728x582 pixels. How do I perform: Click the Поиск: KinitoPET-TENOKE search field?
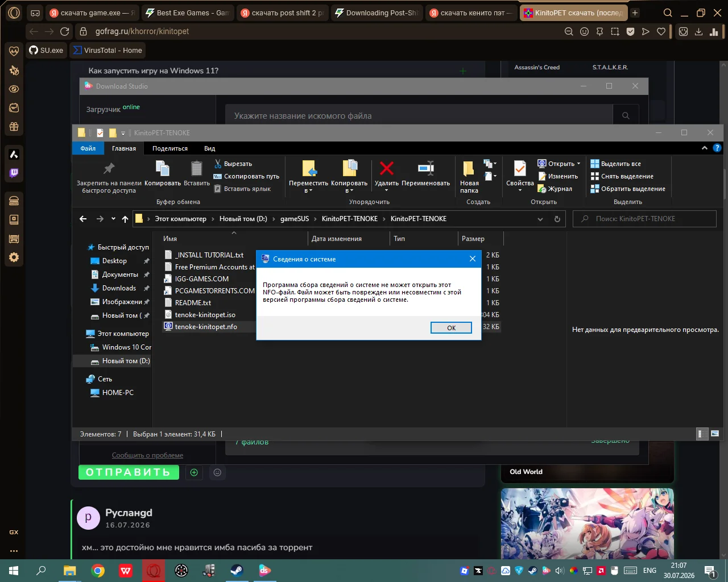coord(644,219)
